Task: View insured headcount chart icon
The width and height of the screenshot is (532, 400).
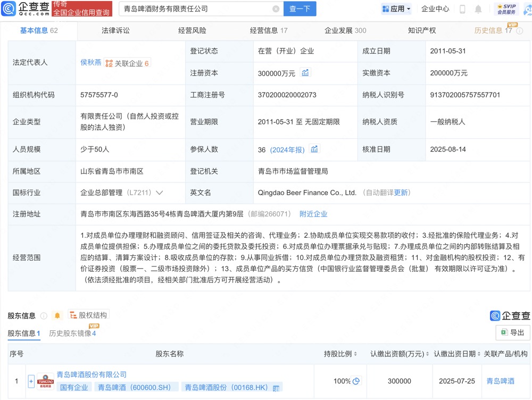Action: pos(314,149)
